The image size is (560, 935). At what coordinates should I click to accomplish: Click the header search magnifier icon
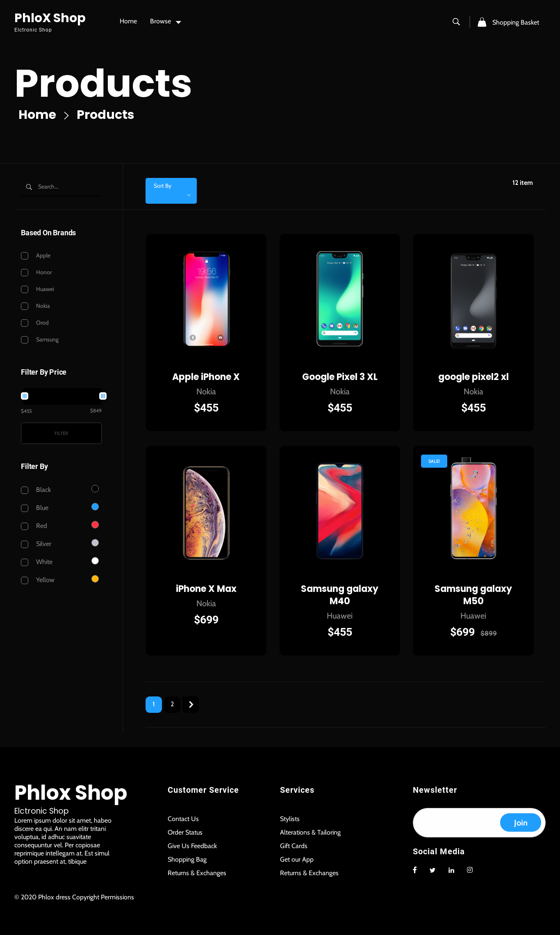pyautogui.click(x=456, y=22)
